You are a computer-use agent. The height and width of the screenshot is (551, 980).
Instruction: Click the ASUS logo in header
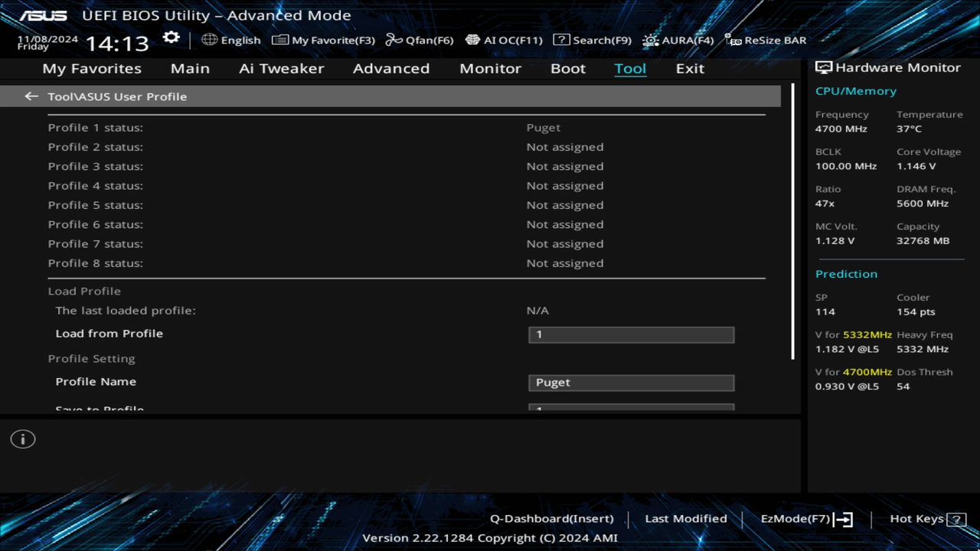[43, 15]
